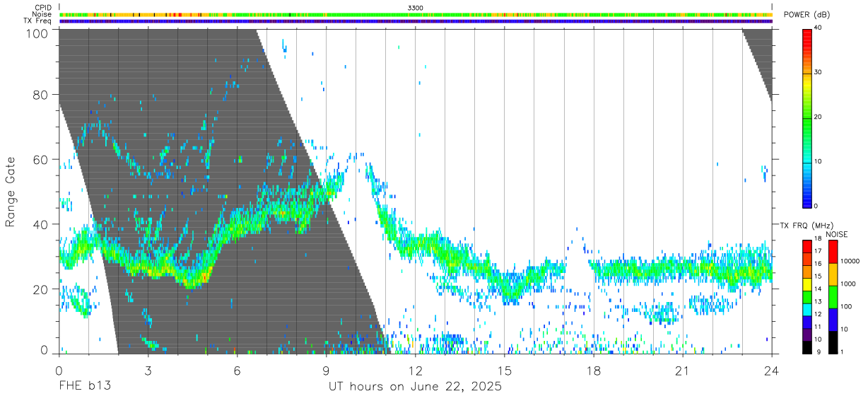Click the 18 tick on TX FRQ scale

(817, 238)
